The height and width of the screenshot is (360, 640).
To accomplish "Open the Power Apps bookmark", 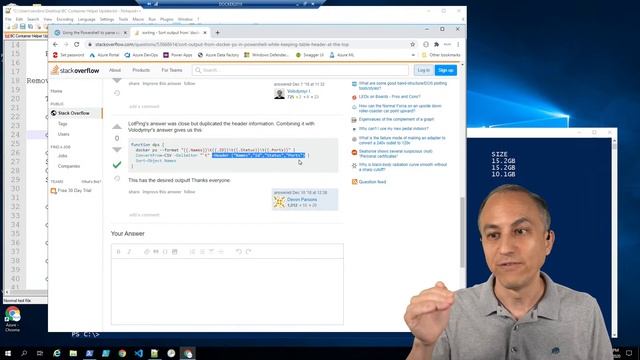I will [178, 55].
